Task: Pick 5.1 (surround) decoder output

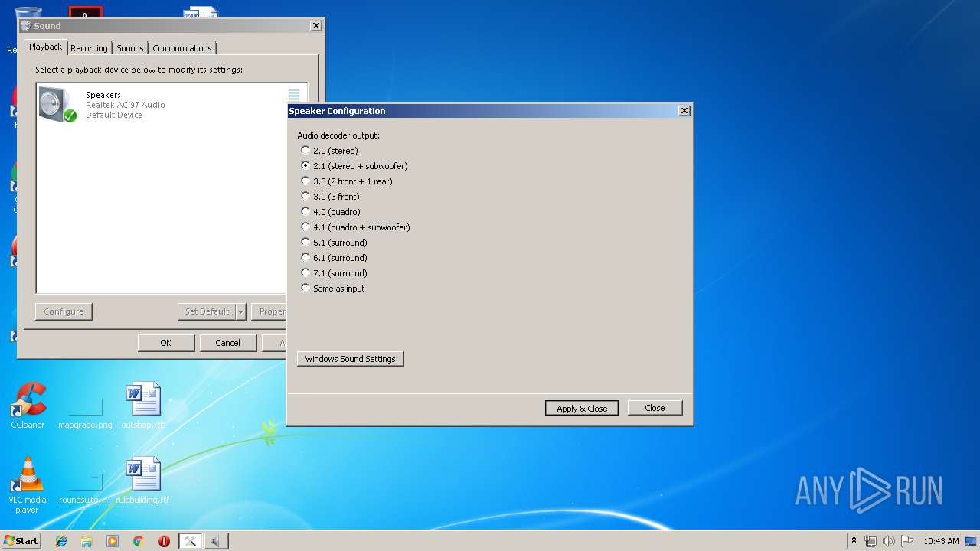Action: click(305, 243)
